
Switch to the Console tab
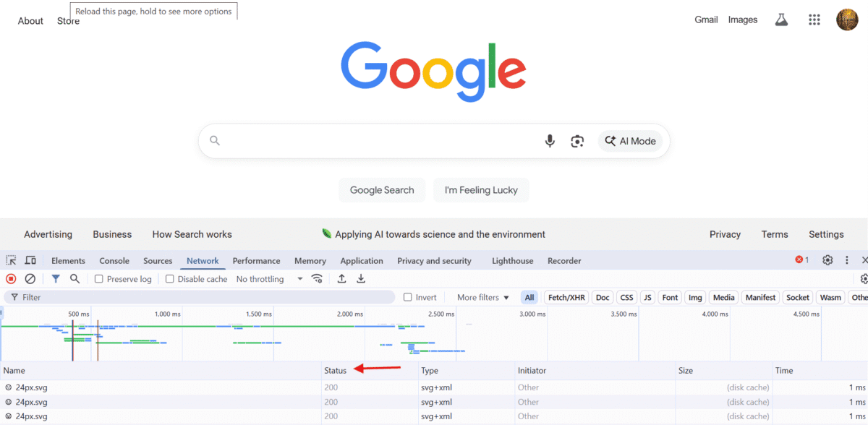point(114,260)
